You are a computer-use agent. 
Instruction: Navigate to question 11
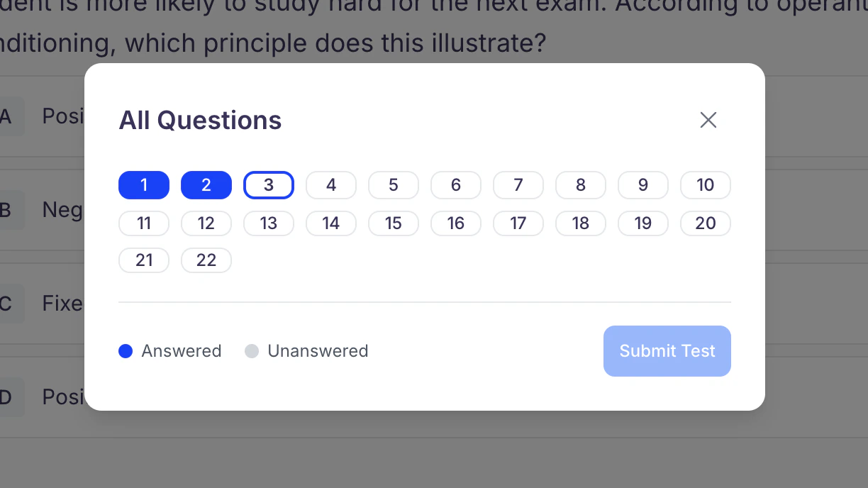click(x=144, y=223)
